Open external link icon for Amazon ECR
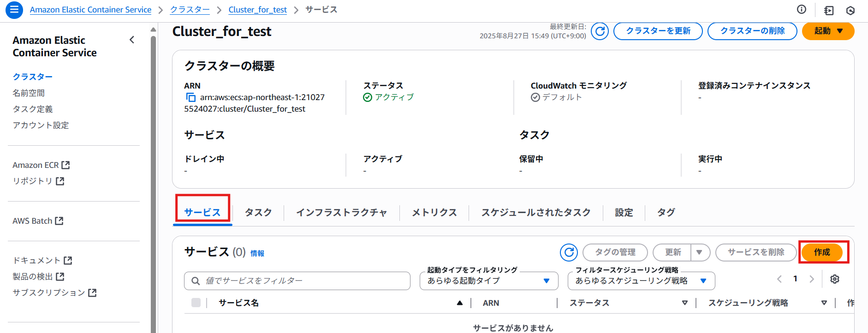Viewport: 868px width, 333px height. pyautogui.click(x=65, y=165)
